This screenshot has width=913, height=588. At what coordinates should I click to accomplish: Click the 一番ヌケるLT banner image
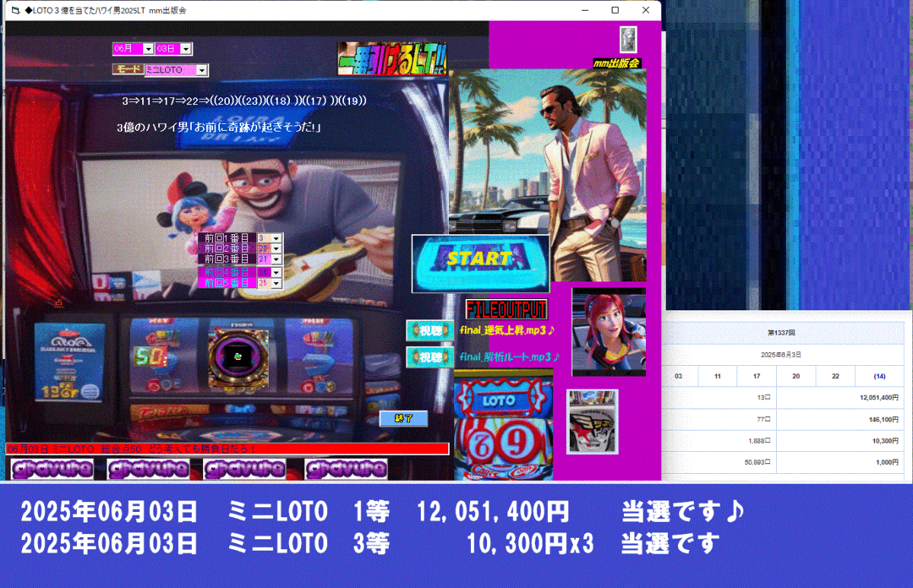point(392,59)
